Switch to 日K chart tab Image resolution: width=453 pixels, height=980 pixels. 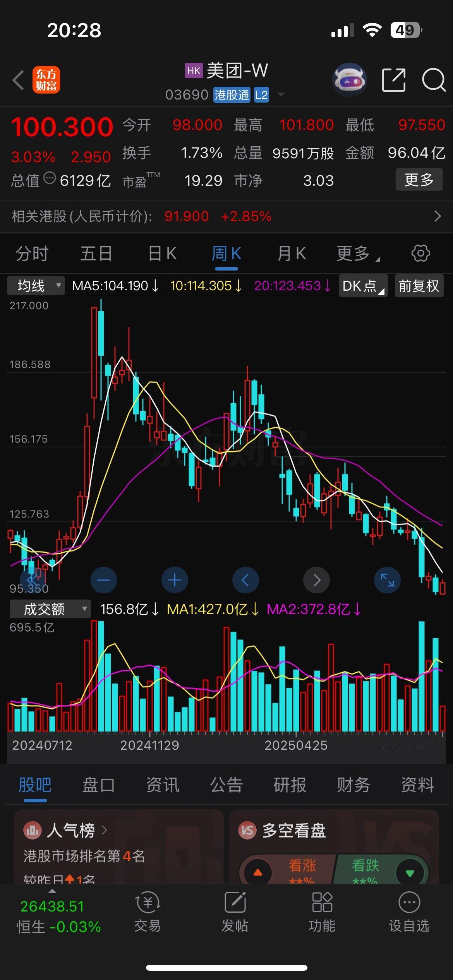[x=162, y=254]
